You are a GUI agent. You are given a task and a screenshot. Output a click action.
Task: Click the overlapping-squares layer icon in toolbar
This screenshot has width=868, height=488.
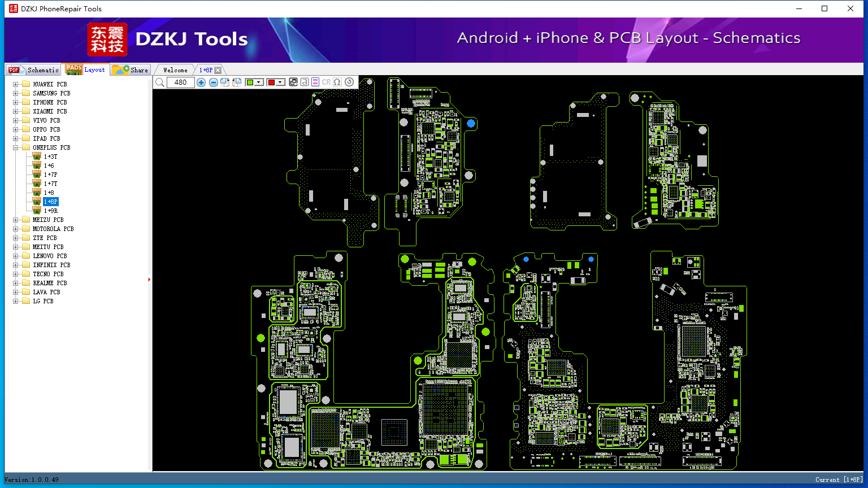coord(293,82)
